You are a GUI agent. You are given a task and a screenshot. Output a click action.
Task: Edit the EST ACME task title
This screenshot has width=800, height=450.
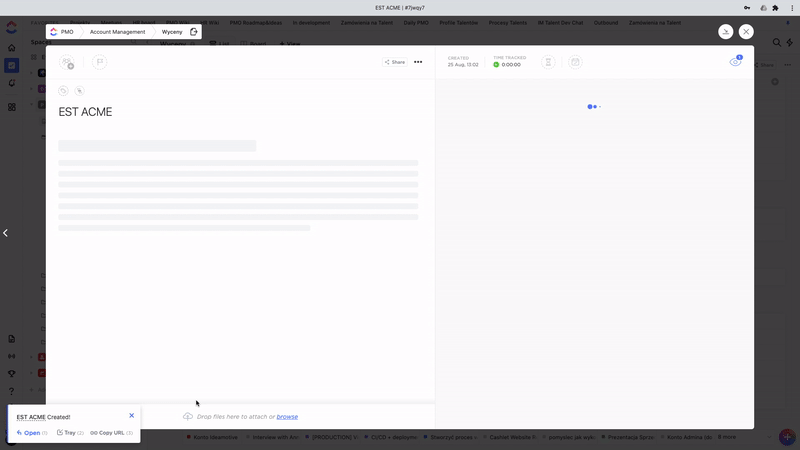(85, 112)
